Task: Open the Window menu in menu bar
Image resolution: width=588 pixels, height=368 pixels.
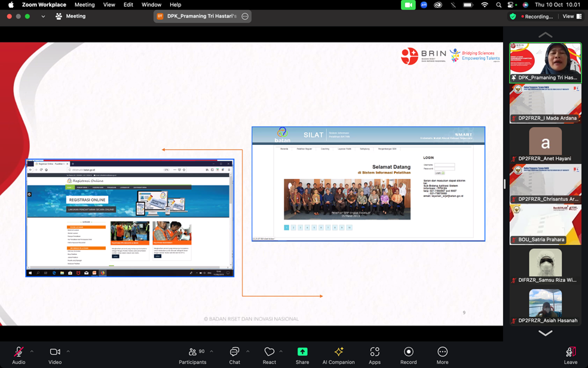Action: point(151,5)
